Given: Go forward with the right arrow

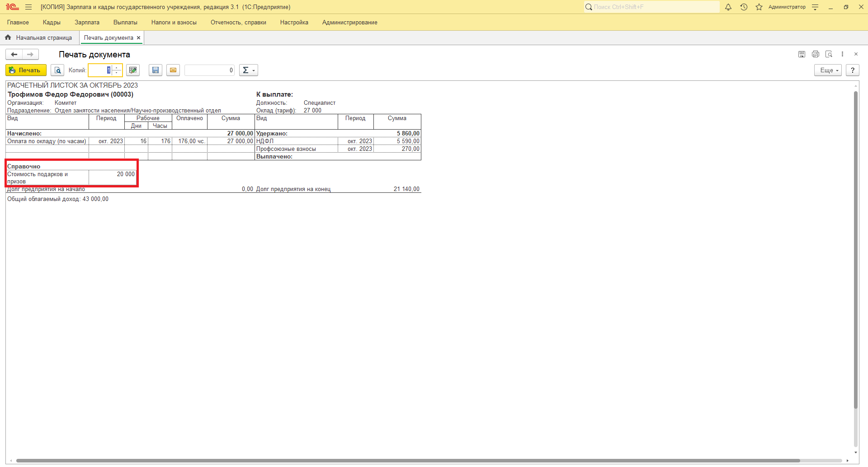Looking at the screenshot, I should click(x=30, y=54).
